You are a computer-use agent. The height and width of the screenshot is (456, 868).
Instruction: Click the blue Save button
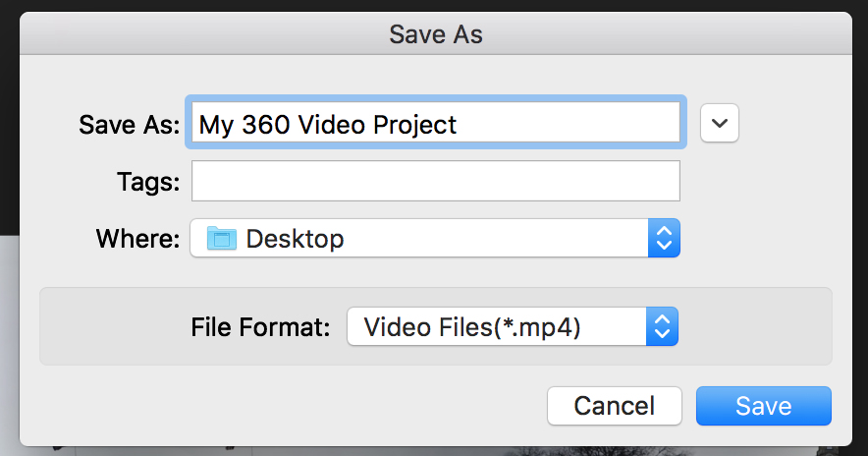(763, 406)
